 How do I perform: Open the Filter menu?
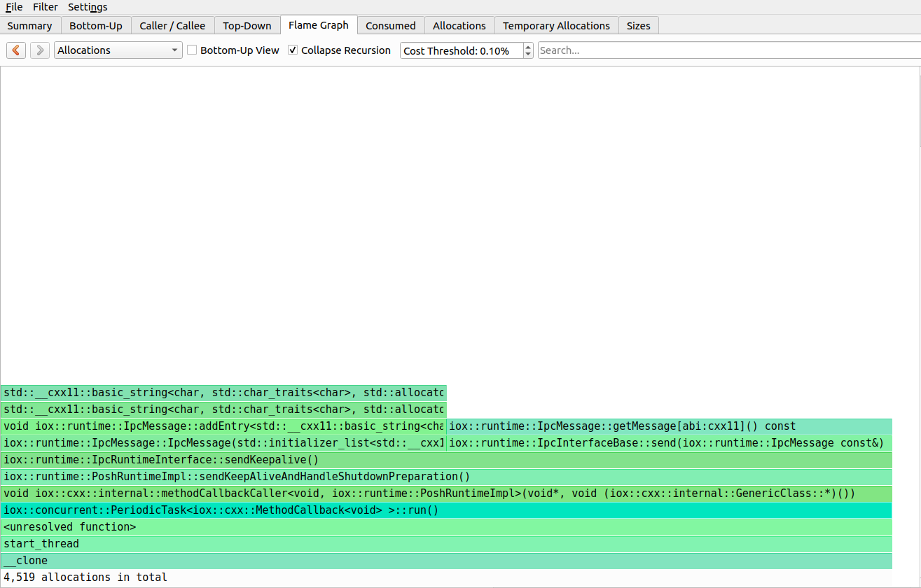click(46, 7)
